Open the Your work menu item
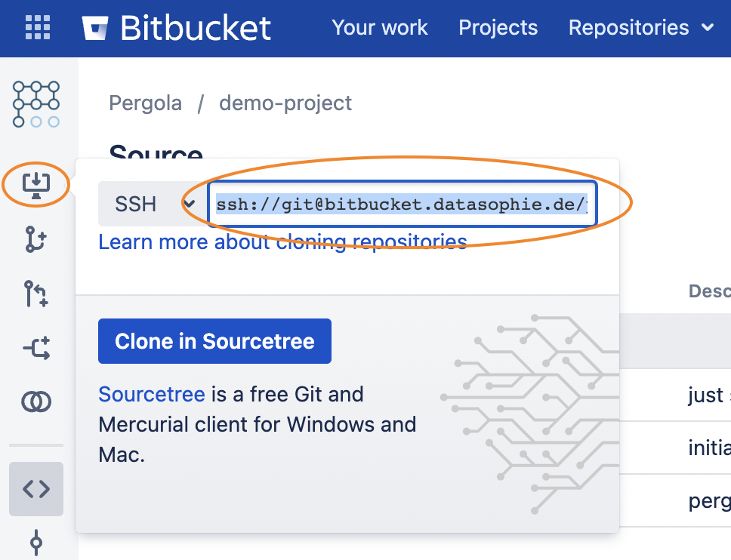731x560 pixels. (380, 28)
